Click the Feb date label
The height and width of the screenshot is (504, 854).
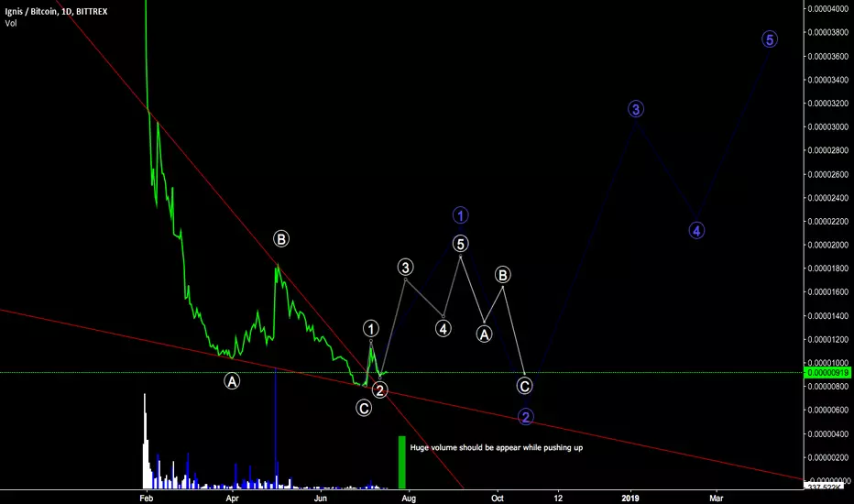(x=147, y=498)
